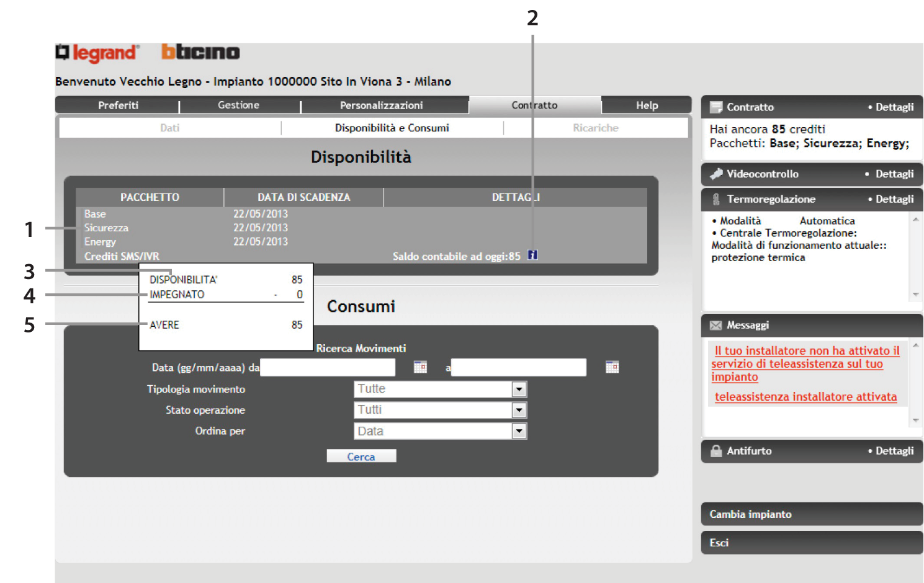
Task: Click the Messaggi envelope icon
Action: (x=716, y=325)
